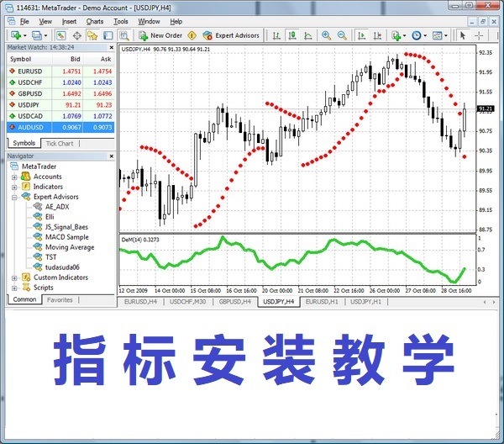Screen dimensions: 504x444
Task: Expand the Scripts tree node
Action: (x=14, y=288)
